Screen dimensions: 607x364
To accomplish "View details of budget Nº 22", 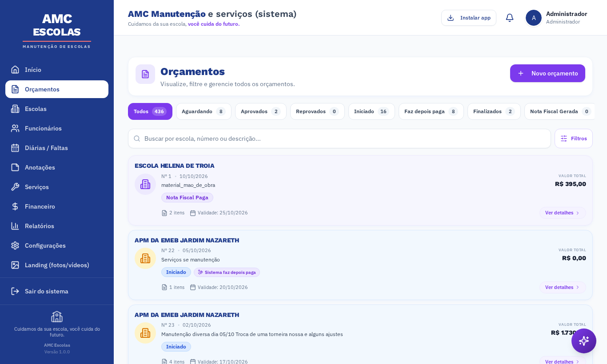I will coord(563,287).
